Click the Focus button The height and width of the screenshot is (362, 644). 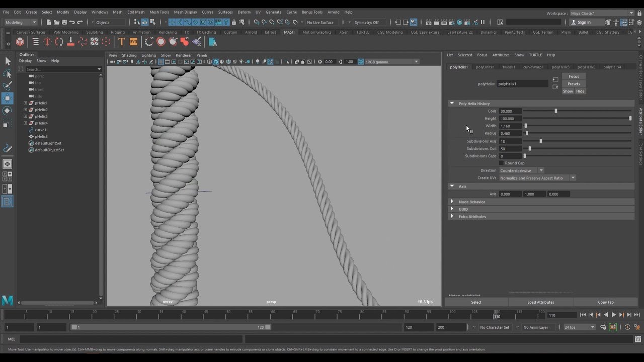(574, 76)
